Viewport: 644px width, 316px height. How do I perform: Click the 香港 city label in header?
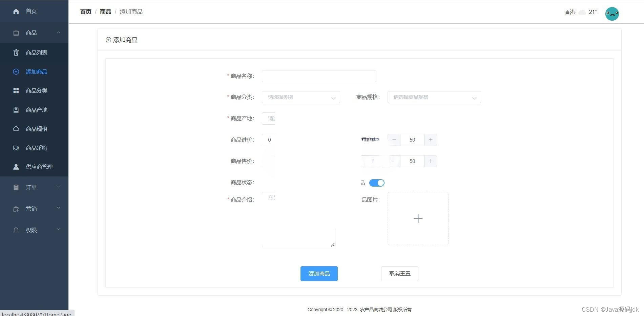(x=570, y=12)
